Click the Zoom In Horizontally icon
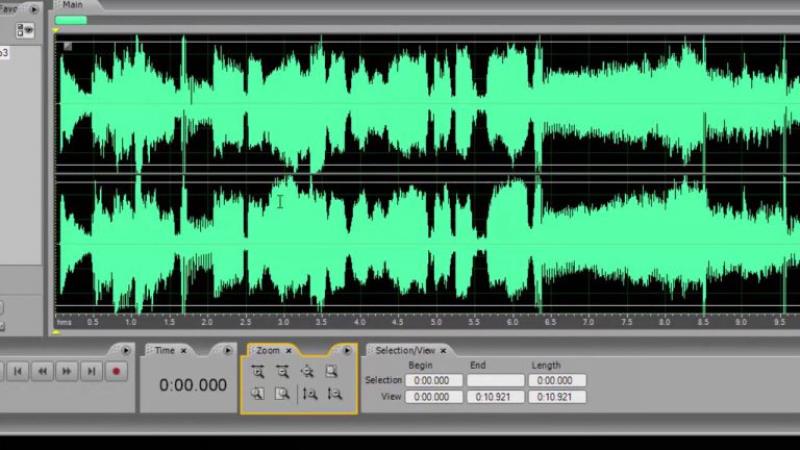800x450 pixels. (x=258, y=371)
